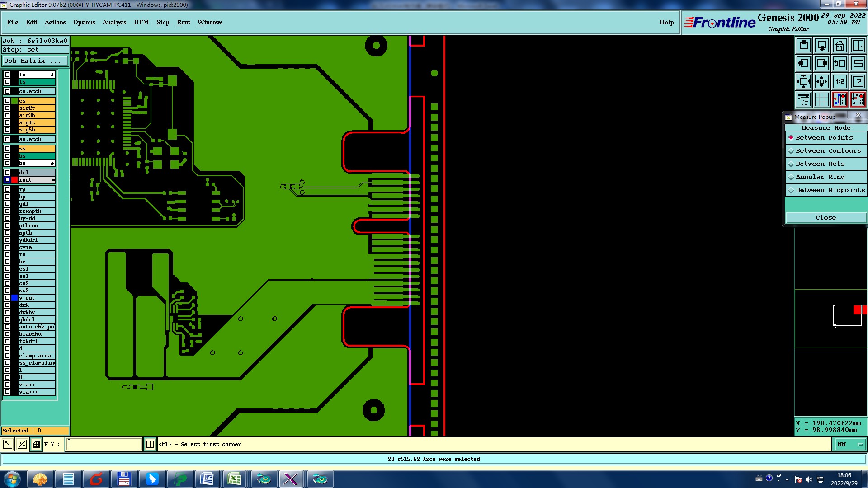The width and height of the screenshot is (868, 488).
Task: Open the MM units dropdown
Action: point(850,444)
